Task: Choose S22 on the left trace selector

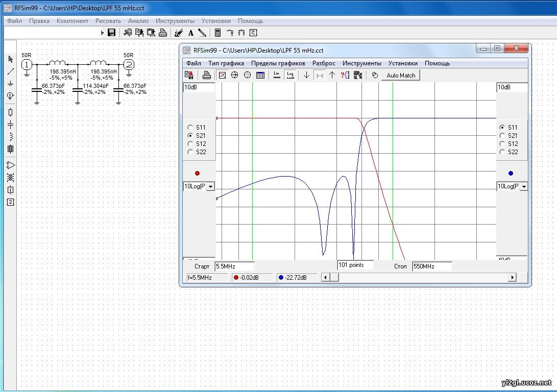Action: (190, 152)
